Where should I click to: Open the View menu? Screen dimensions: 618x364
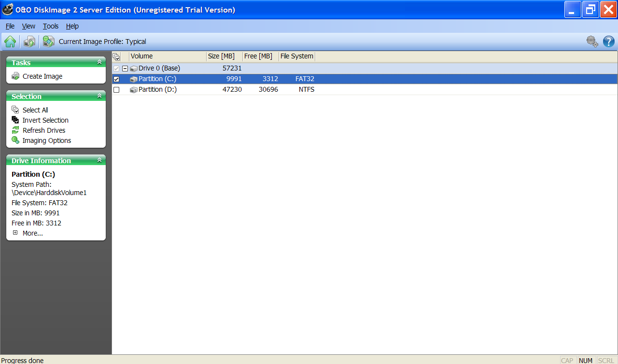click(28, 26)
